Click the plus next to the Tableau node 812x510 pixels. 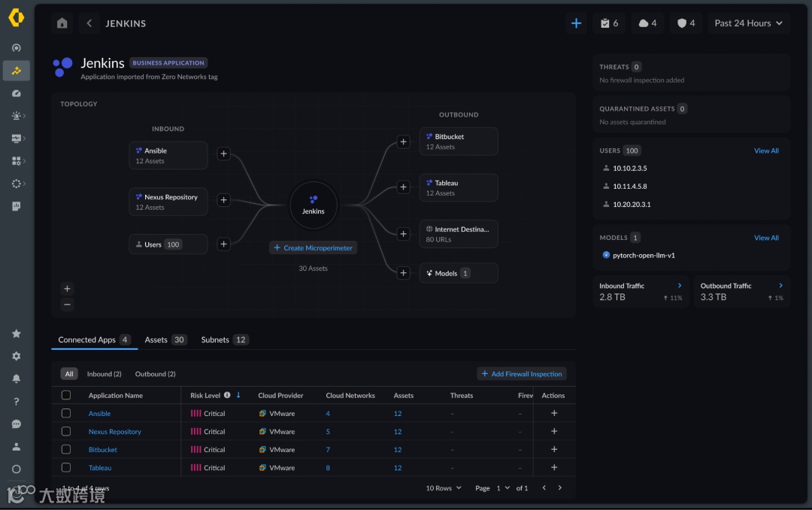coord(403,187)
